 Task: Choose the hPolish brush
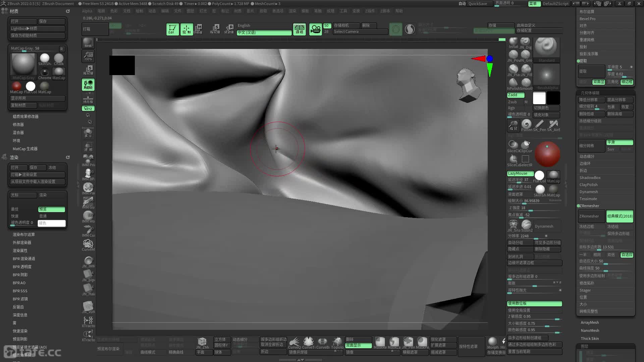pyautogui.click(x=513, y=84)
